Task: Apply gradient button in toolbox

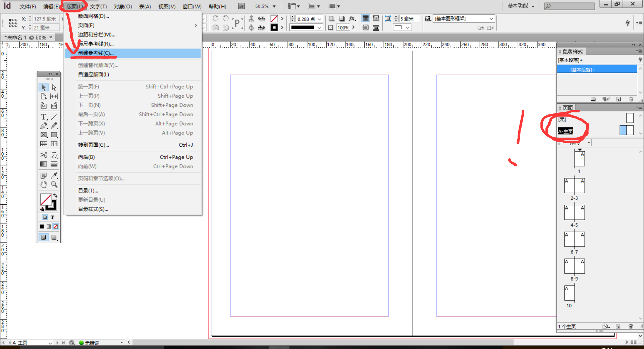Action: coord(49,227)
